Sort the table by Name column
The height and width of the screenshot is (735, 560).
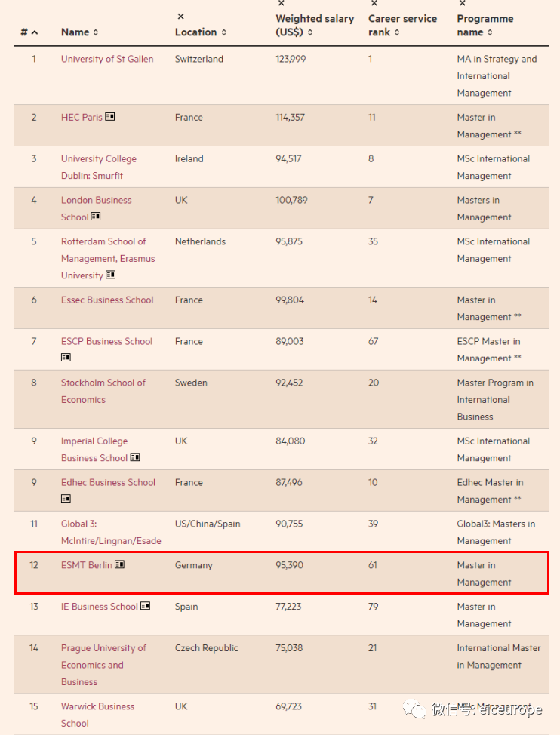79,32
